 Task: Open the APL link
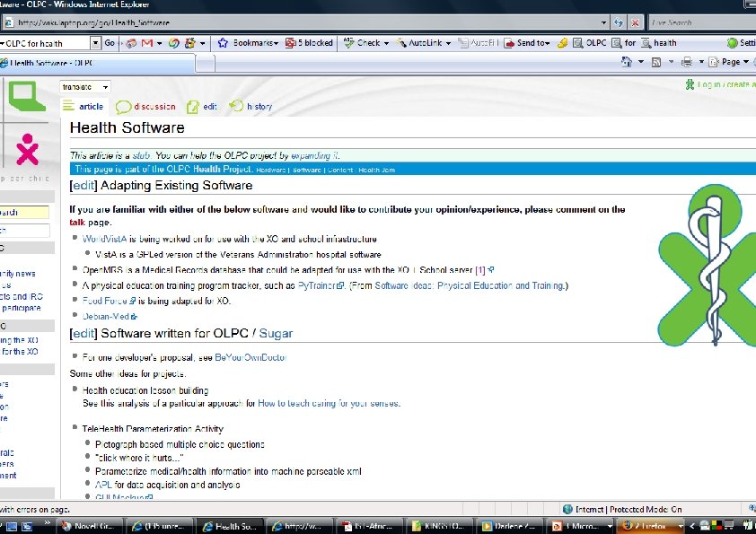[103, 485]
